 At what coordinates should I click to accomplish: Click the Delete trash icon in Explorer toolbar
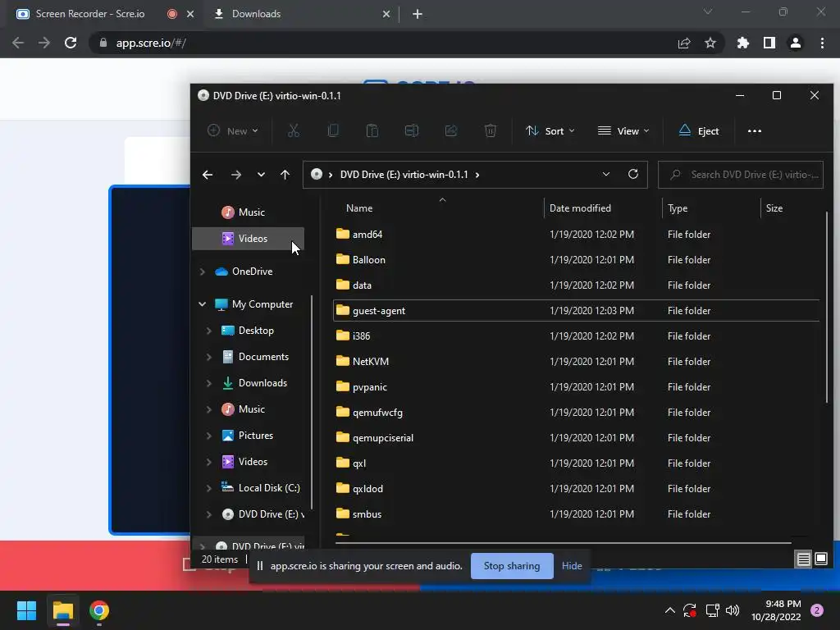[x=491, y=130]
